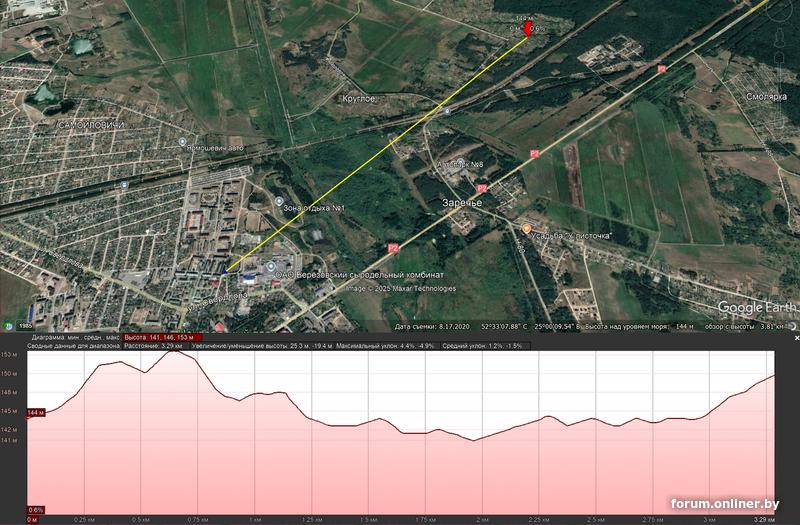Click the Google Earth logo

tap(757, 307)
